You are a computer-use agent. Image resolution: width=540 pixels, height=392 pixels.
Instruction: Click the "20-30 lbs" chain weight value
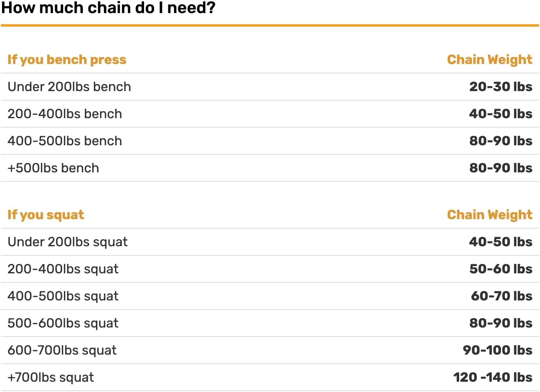click(501, 87)
